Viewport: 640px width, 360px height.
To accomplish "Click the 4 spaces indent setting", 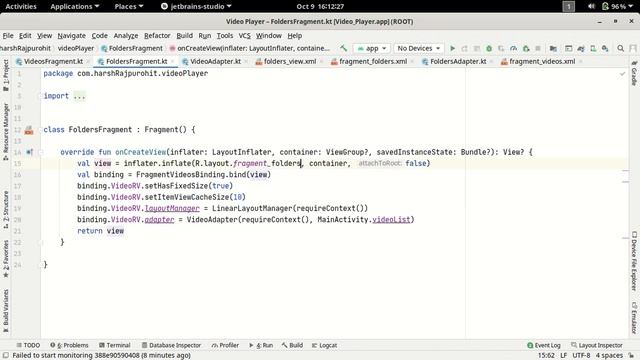I will (609, 356).
